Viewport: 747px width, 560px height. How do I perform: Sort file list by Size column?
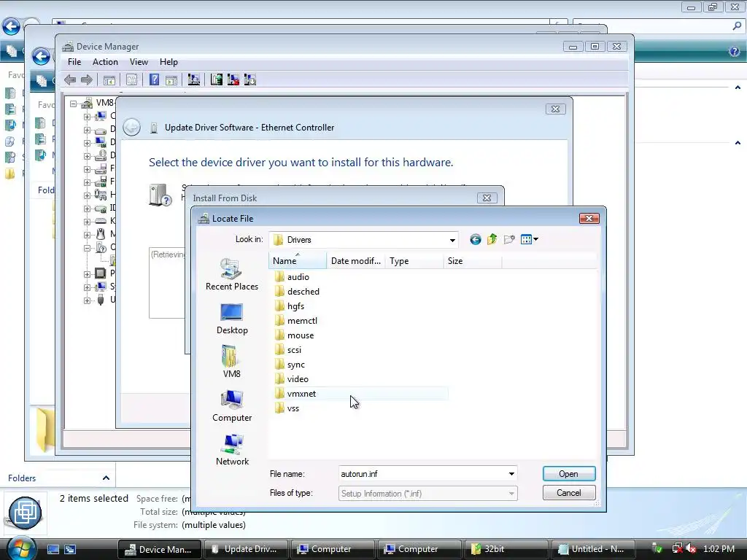[472, 261]
